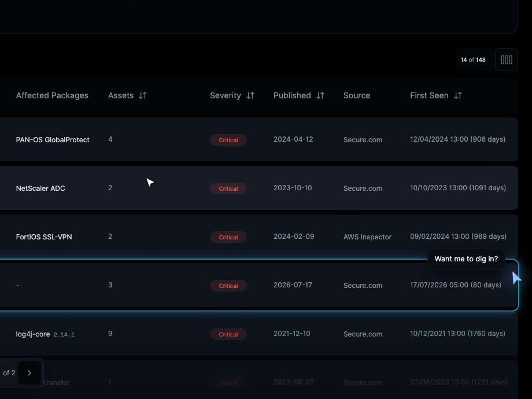Select the Source column header
The width and height of the screenshot is (532, 399).
pos(357,95)
